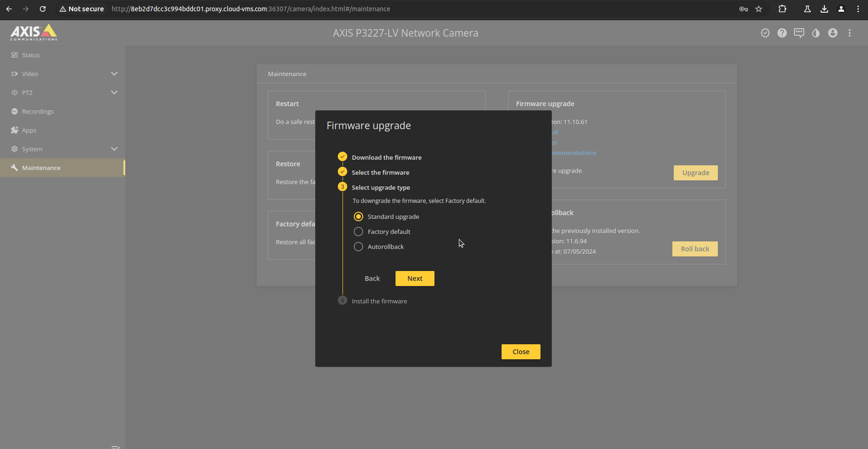Viewport: 868px width, 449px height.
Task: Select the Autorollback option
Action: pyautogui.click(x=358, y=247)
